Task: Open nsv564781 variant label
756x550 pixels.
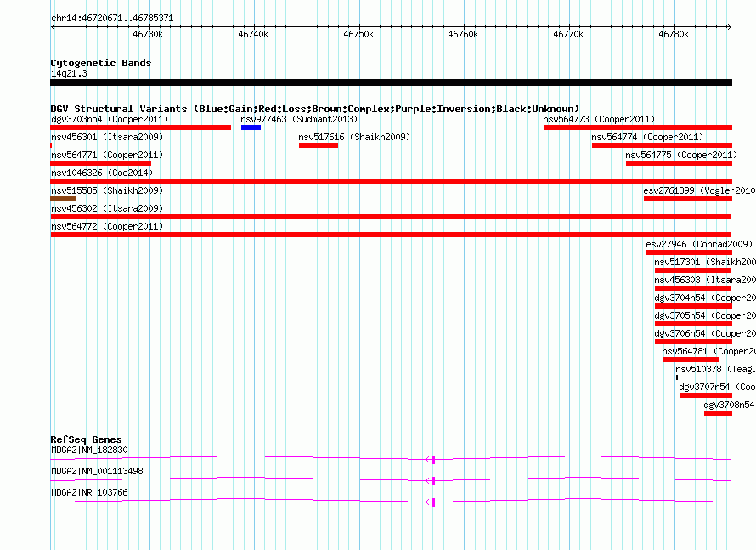Action: [x=708, y=351]
